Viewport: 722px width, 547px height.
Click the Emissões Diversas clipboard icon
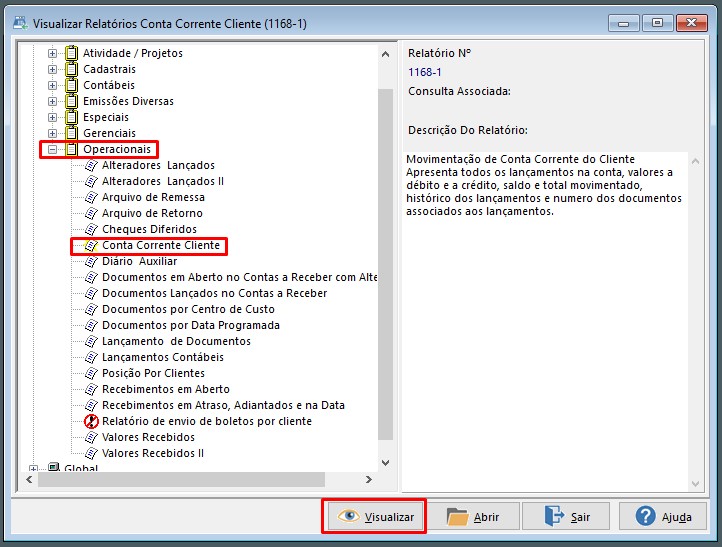tap(71, 101)
